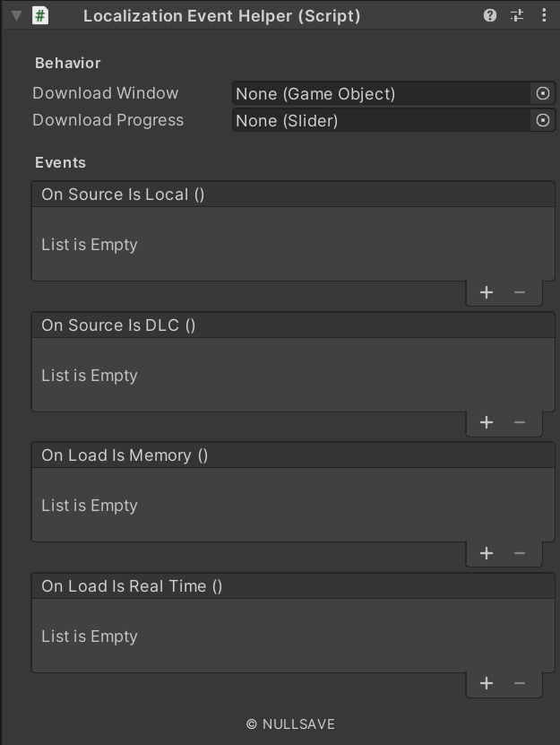Add an entry to On Load Is Memory
The width and height of the screenshot is (560, 745).
487,553
